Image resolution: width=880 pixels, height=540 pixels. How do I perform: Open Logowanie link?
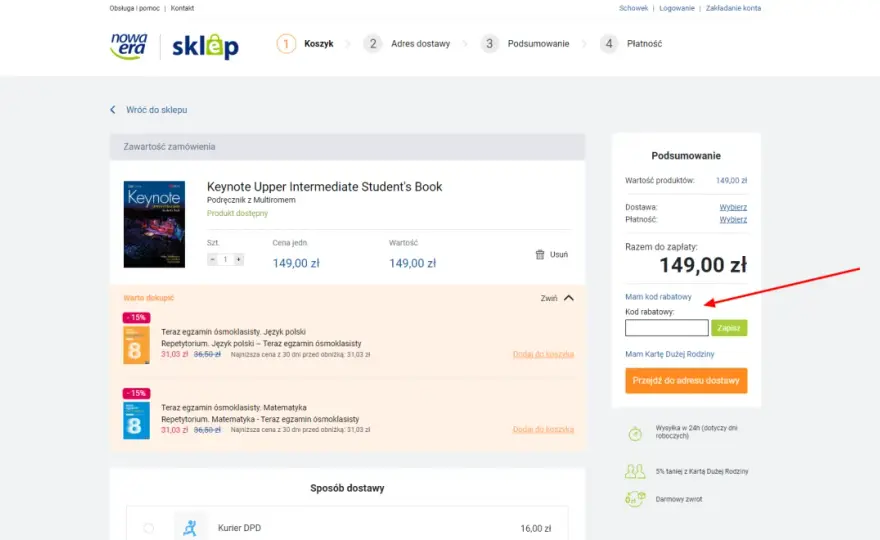[x=677, y=8]
